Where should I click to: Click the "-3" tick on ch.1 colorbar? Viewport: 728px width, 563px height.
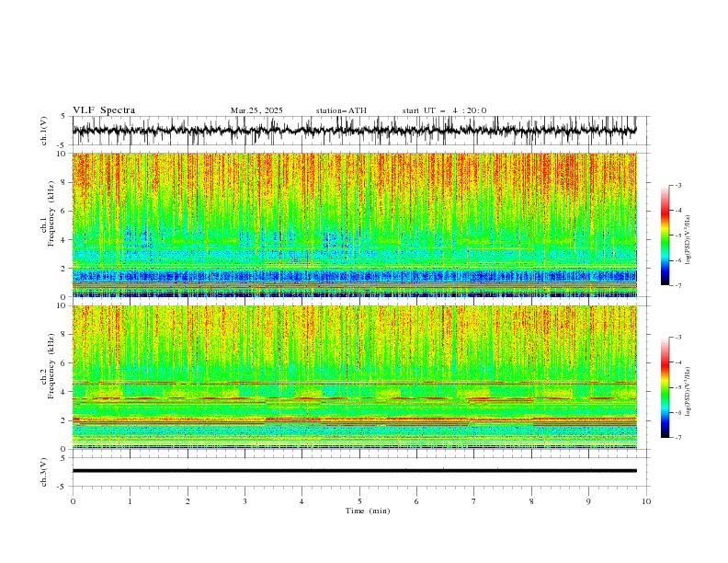tap(678, 185)
